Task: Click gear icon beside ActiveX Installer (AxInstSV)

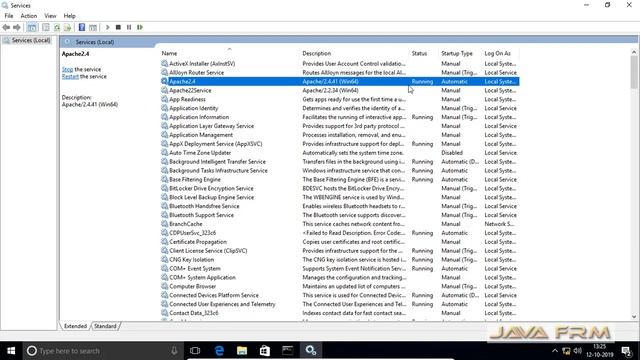Action: 164,63
